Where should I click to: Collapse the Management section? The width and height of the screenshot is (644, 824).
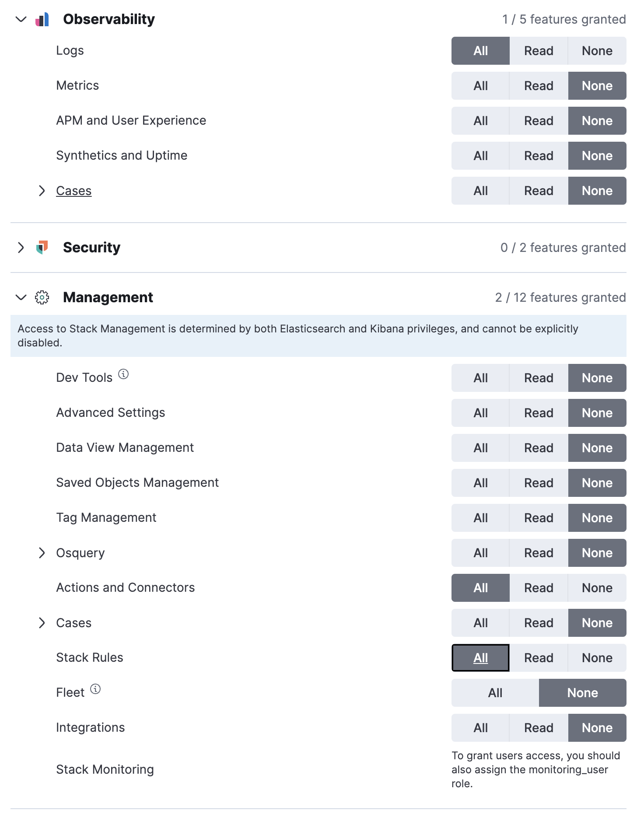(x=20, y=297)
